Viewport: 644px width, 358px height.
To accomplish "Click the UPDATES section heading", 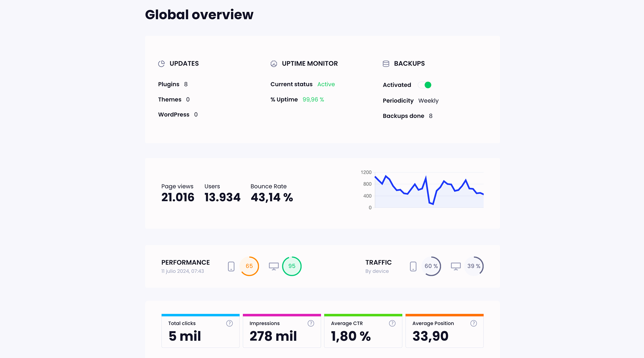I will pyautogui.click(x=184, y=64).
